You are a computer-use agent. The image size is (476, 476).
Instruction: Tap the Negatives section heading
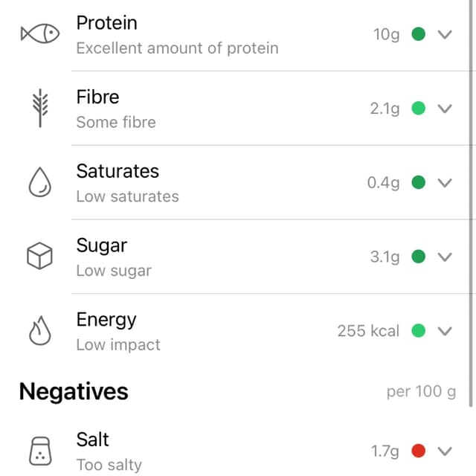(x=74, y=391)
